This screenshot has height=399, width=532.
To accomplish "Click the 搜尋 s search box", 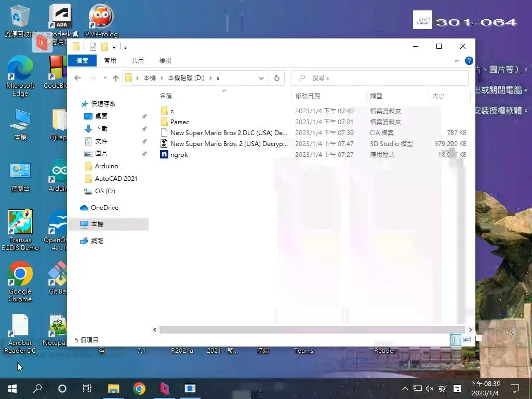I will (380, 78).
